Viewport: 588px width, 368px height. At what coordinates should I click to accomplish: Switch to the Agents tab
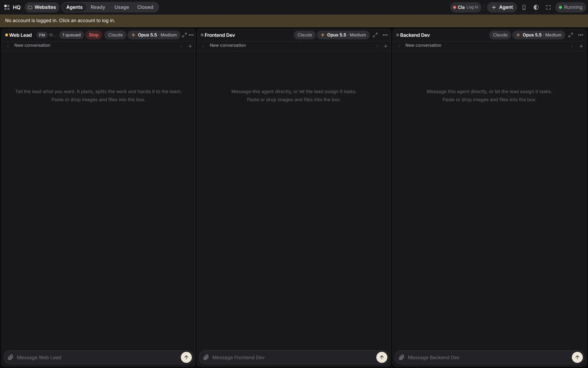click(74, 7)
